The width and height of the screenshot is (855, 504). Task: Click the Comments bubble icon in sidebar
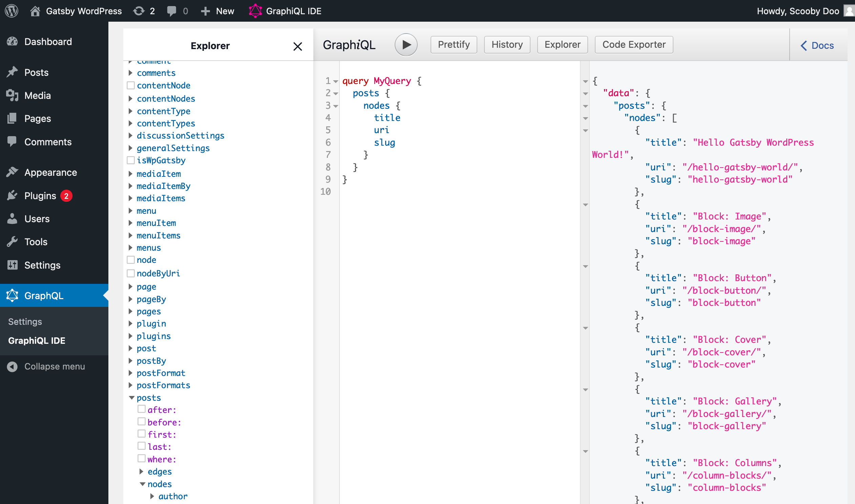[12, 142]
